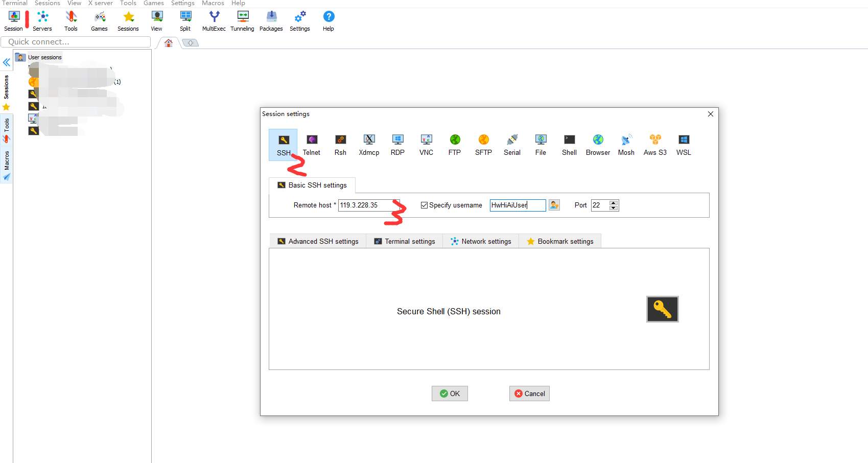Viewport: 868px width, 463px height.
Task: Open the Packages toolbar icon
Action: coord(271,21)
